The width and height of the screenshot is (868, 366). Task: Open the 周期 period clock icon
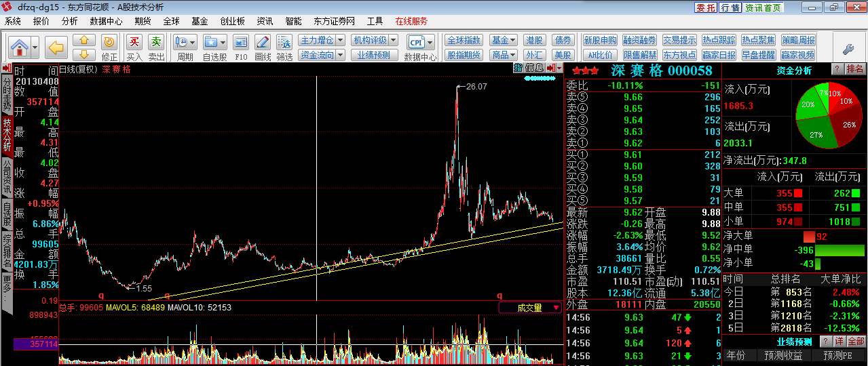click(x=182, y=42)
